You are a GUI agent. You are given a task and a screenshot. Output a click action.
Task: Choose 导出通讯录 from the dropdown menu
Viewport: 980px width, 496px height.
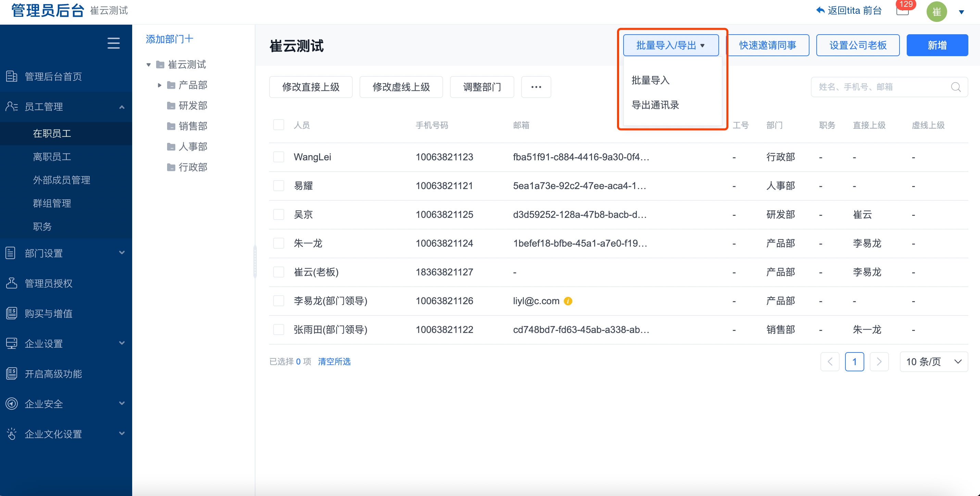(x=655, y=105)
